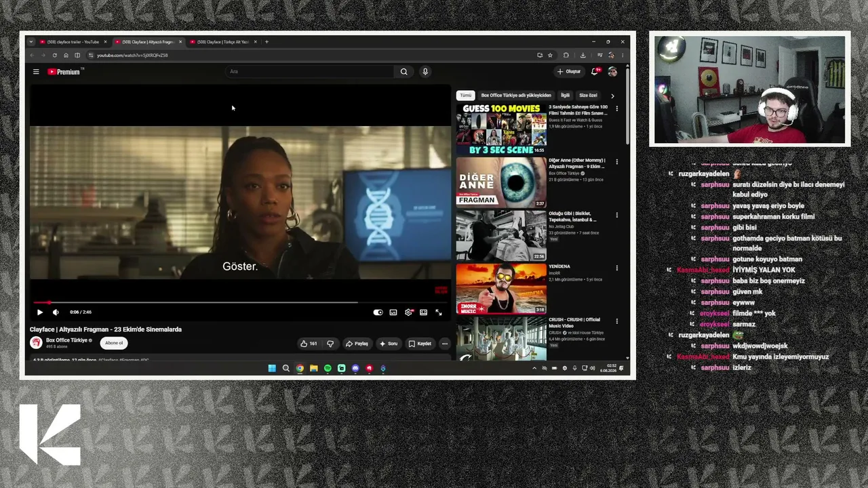Image resolution: width=868 pixels, height=488 pixels.
Task: Dislike the Clayface video
Action: 330,344
